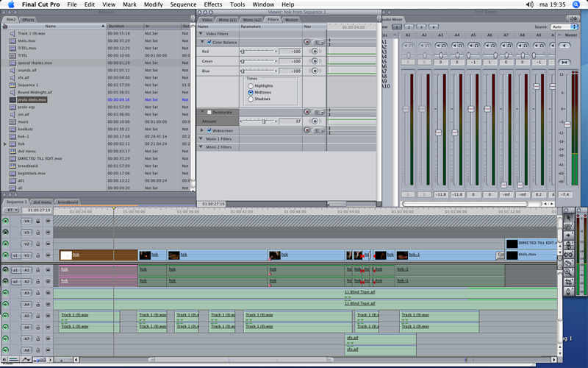Expand the Widescreen filter parameters
This screenshot has height=368, width=588.
pyautogui.click(x=201, y=130)
